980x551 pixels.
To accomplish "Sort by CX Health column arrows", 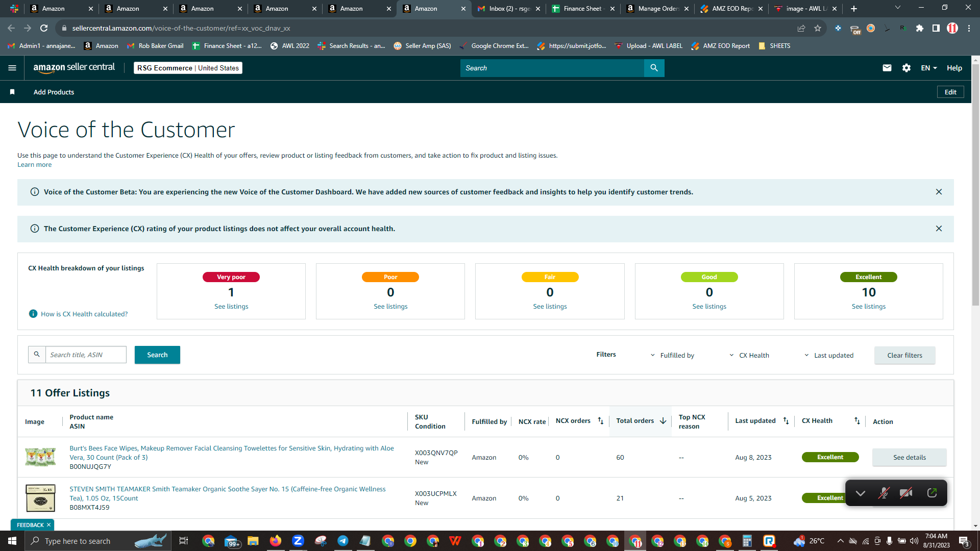I will 857,421.
